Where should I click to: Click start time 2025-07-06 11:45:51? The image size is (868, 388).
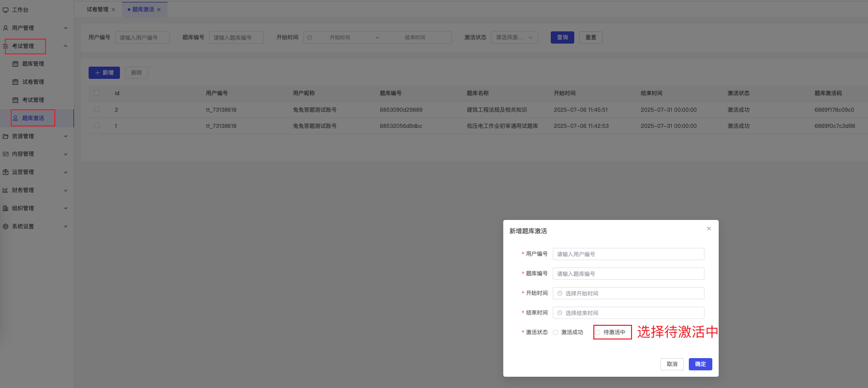coord(581,110)
